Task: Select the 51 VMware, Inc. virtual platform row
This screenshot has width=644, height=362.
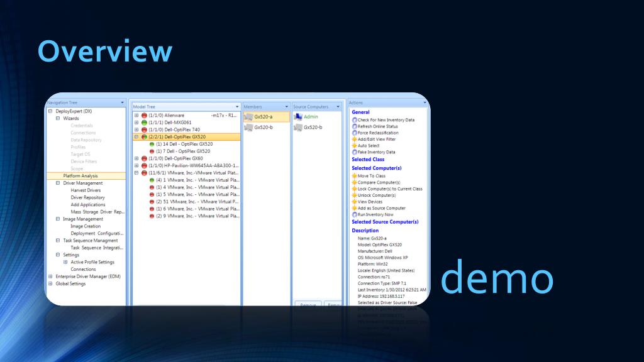Action: (x=197, y=202)
